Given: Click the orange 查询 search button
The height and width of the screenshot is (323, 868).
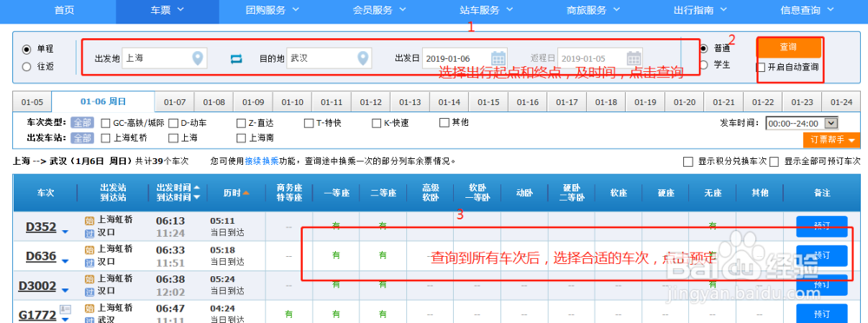Looking at the screenshot, I should (788, 48).
